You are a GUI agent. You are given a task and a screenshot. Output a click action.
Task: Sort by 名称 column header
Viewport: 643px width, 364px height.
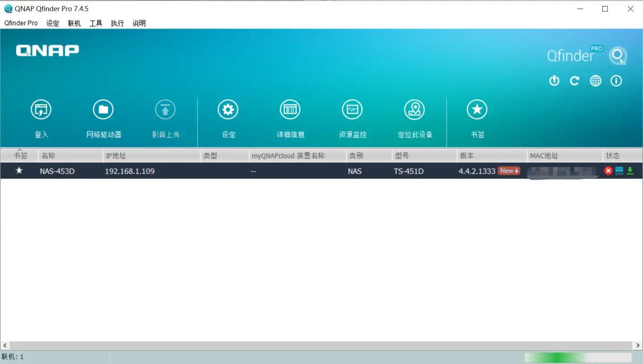click(71, 156)
